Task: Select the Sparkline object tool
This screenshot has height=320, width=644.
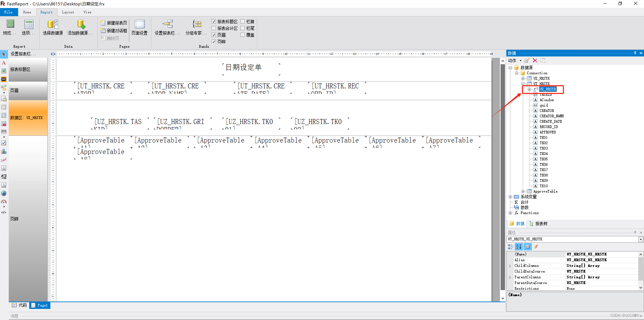Action: (x=4, y=160)
